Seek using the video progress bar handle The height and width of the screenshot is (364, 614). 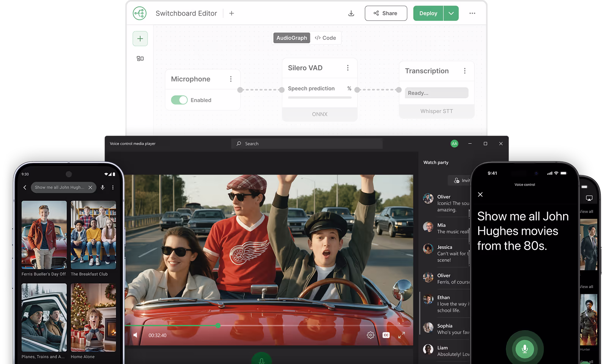[218, 326]
